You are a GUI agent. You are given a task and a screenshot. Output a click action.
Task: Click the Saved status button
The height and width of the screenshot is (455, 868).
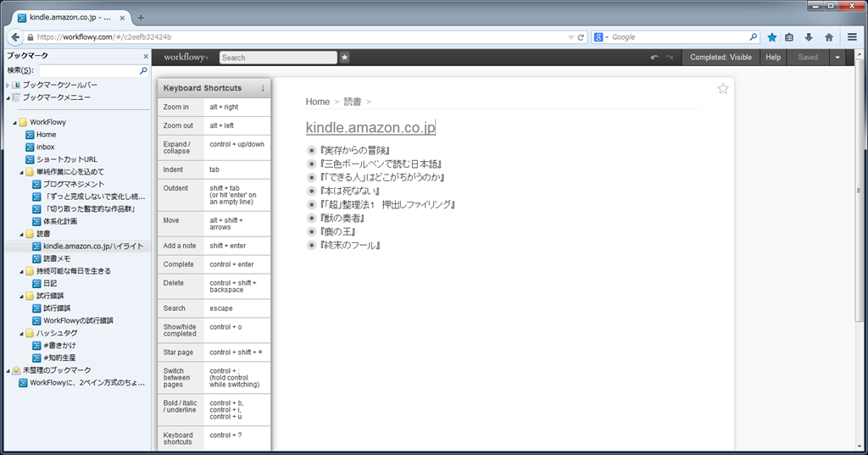click(808, 57)
